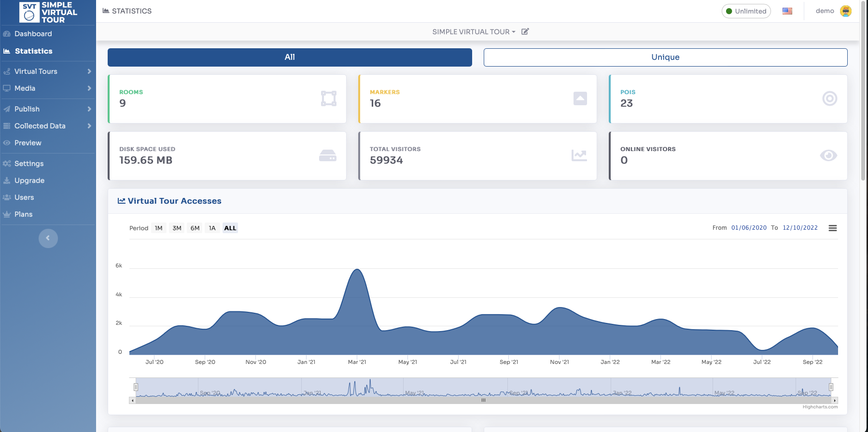Open the chart hamburger context menu
This screenshot has width=868, height=432.
coord(832,228)
